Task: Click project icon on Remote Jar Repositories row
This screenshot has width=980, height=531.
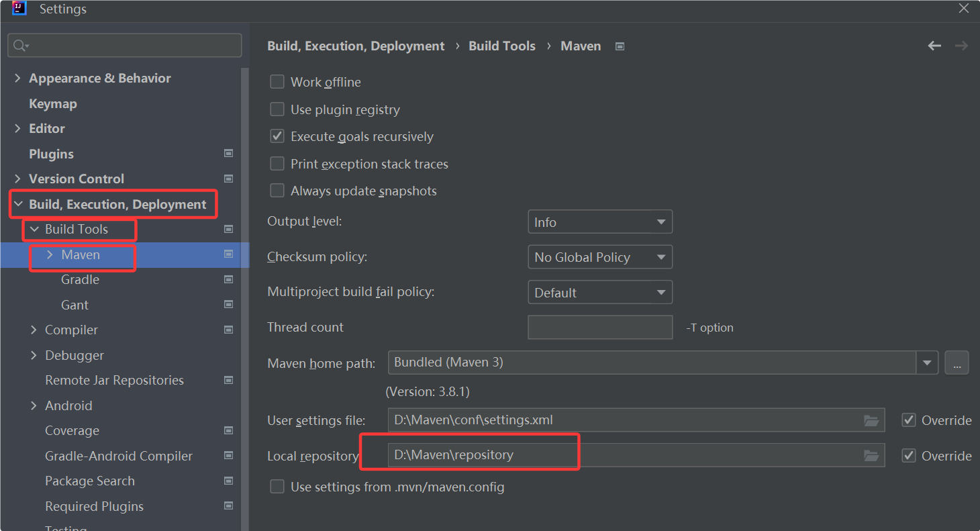Action: coord(228,380)
